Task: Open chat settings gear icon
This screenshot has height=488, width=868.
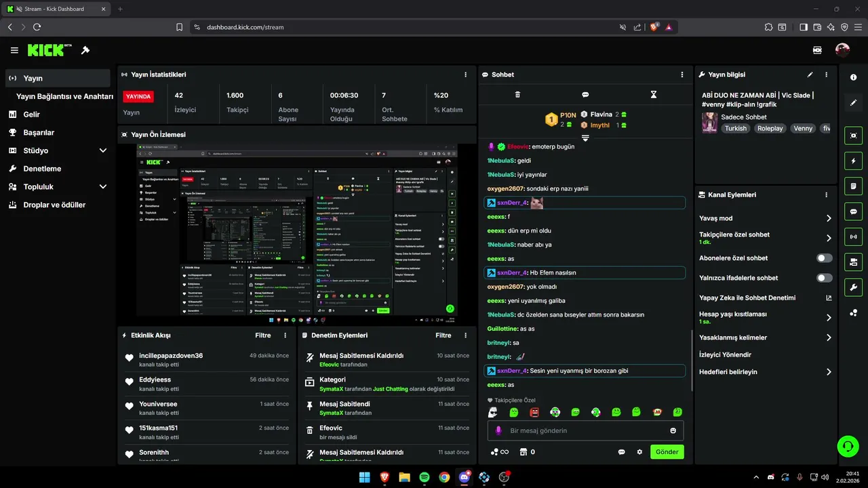Action: [x=639, y=452]
